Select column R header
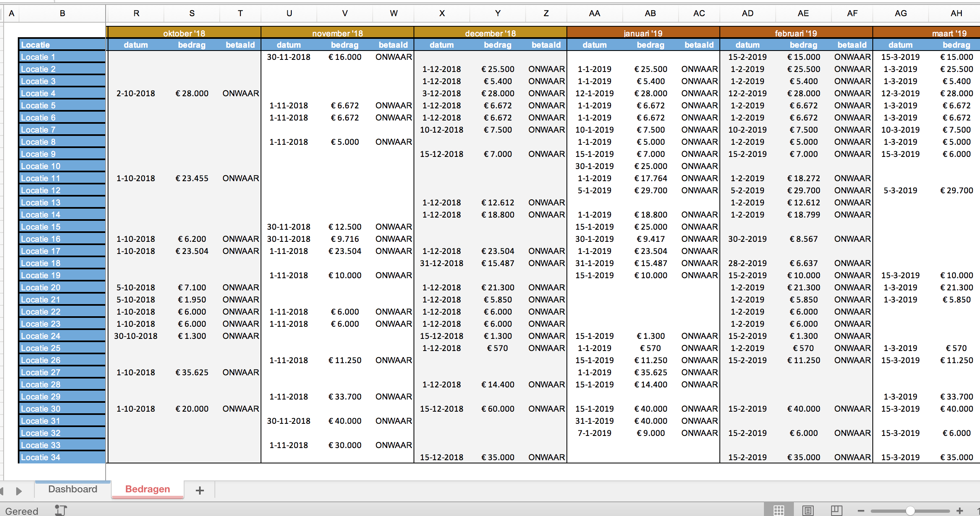This screenshot has width=980, height=516. (x=136, y=13)
